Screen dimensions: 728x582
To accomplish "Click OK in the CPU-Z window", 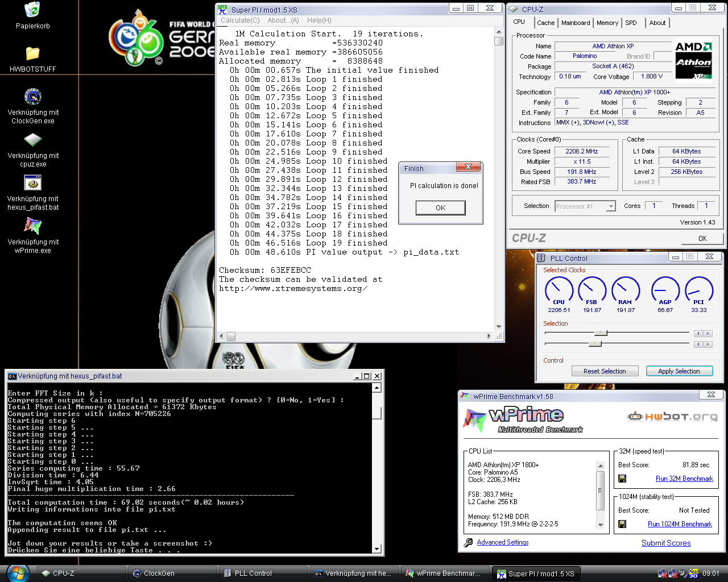I will (x=702, y=239).
